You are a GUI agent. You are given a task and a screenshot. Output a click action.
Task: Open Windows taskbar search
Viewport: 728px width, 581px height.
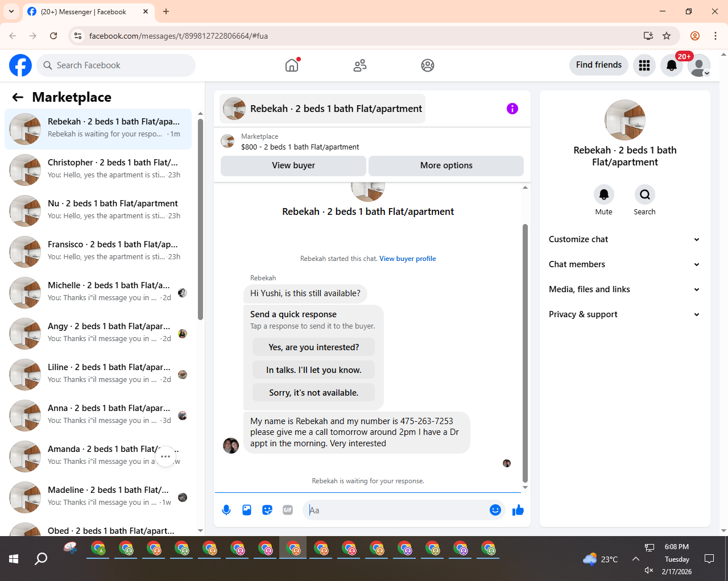click(x=41, y=559)
